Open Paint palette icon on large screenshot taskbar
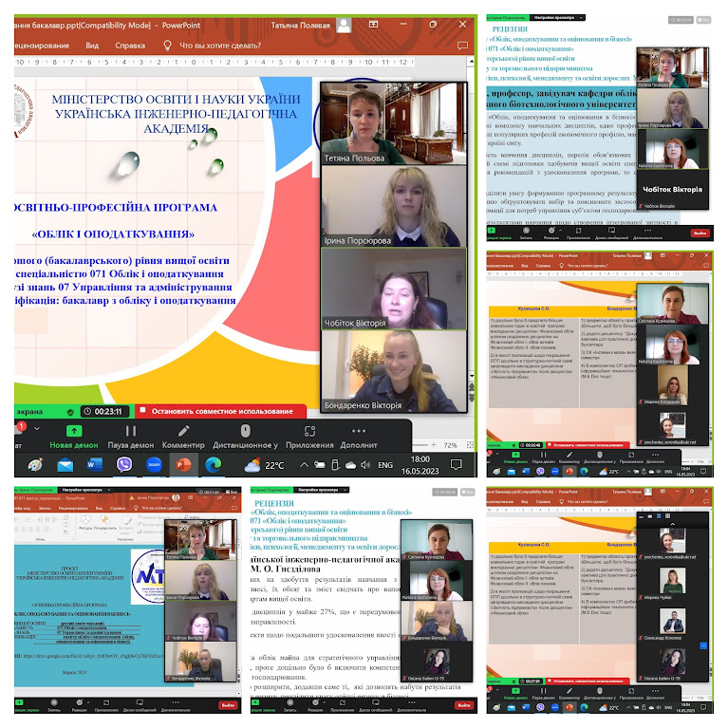 click(x=35, y=465)
